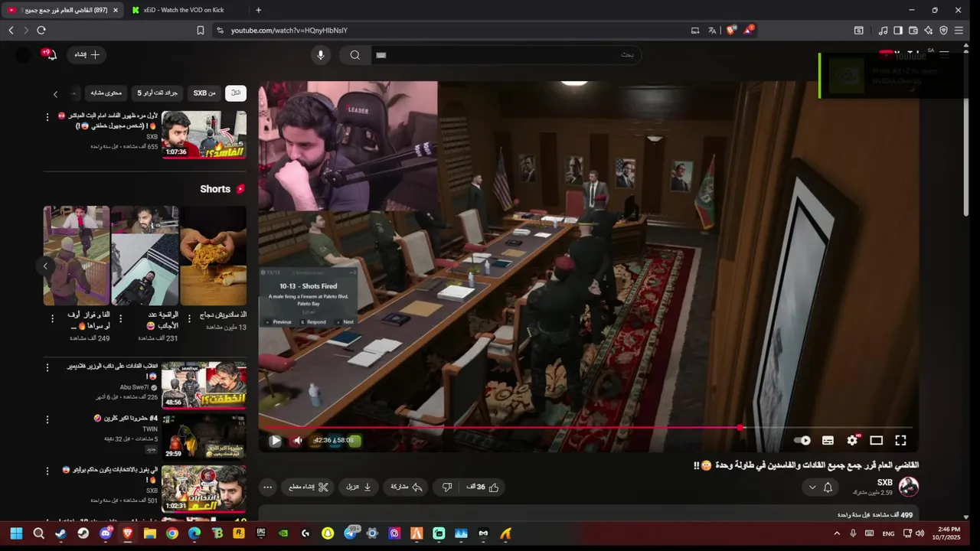
Task: Click the Clip scissors button
Action: 309,487
